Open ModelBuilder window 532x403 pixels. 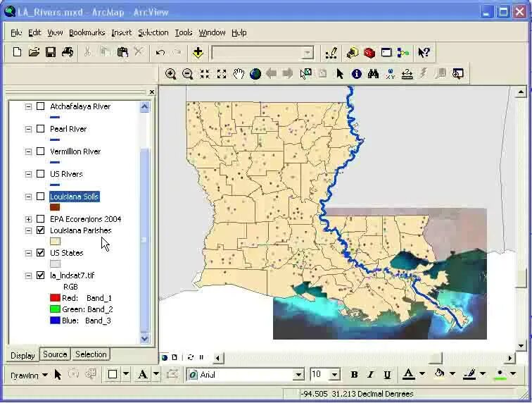tap(403, 53)
